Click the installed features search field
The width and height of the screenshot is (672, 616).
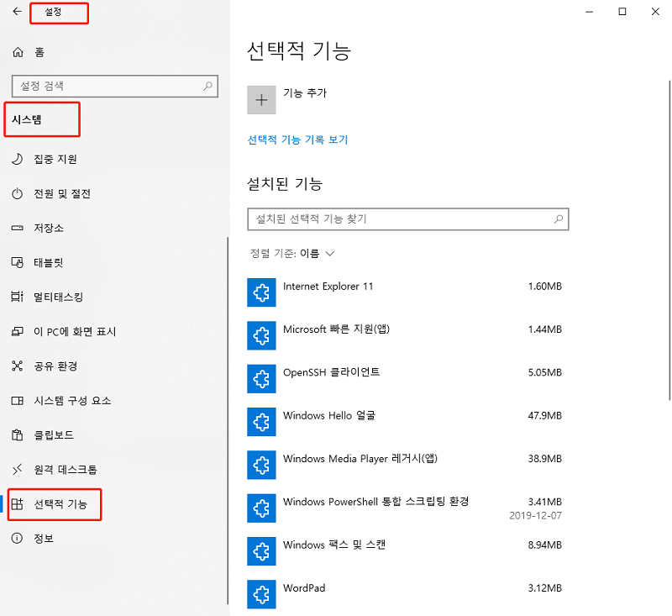tap(408, 219)
